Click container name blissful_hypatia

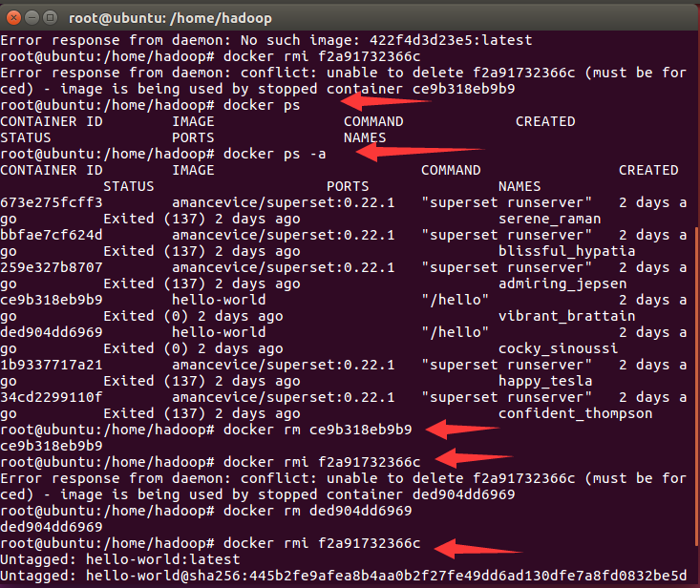coord(566,252)
